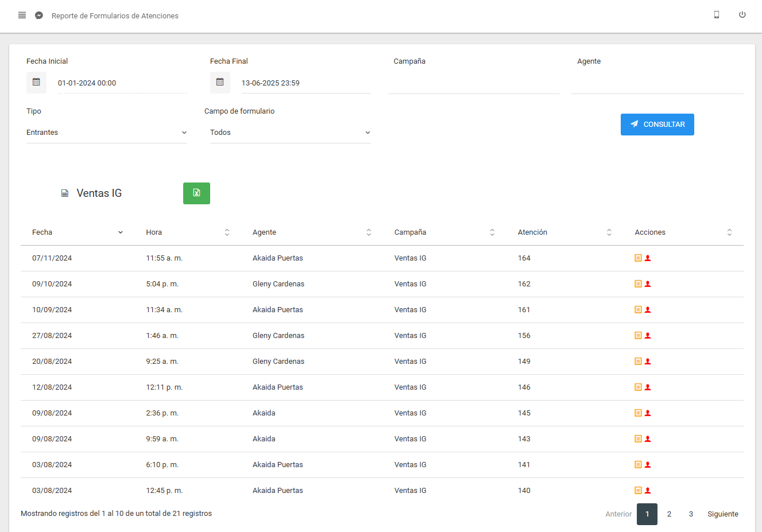Image resolution: width=762 pixels, height=532 pixels.
Task: Expand the Campo de formulario dropdown
Action: click(291, 133)
